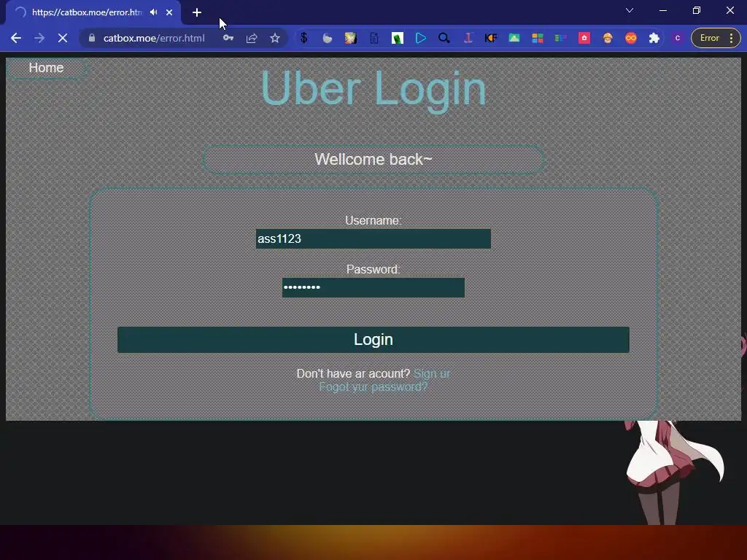Open the multicolor bars extension
The height and width of the screenshot is (560, 747).
click(x=561, y=38)
